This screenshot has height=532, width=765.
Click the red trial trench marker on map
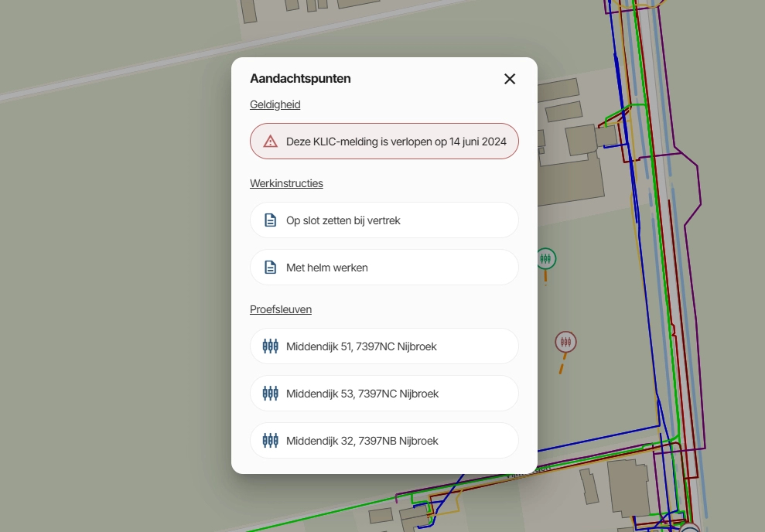point(565,342)
